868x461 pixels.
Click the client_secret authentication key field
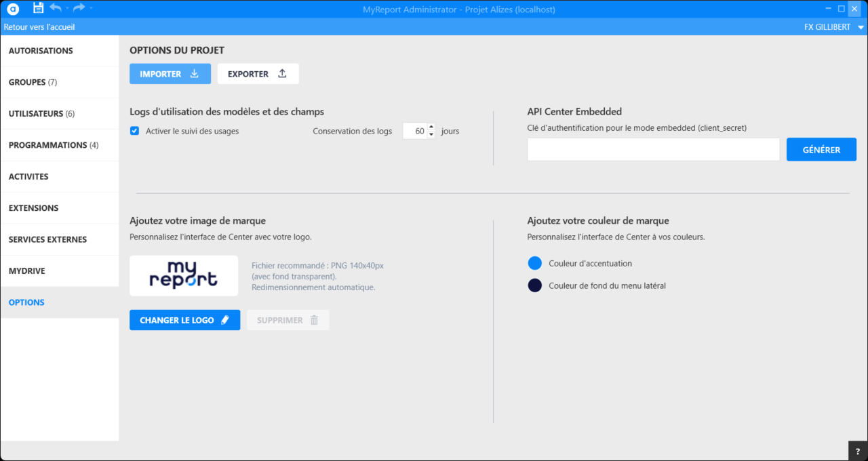[653, 150]
